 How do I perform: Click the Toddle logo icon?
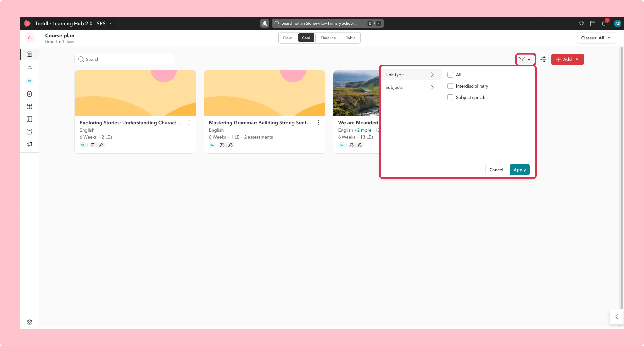[27, 23]
